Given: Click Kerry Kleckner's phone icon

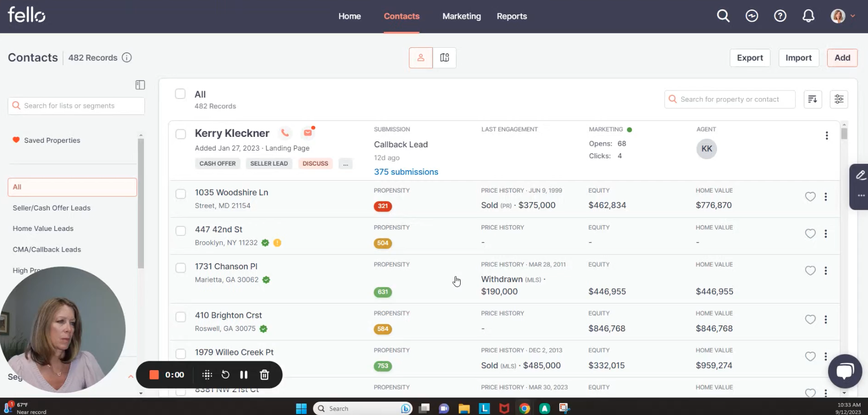Looking at the screenshot, I should [x=285, y=133].
